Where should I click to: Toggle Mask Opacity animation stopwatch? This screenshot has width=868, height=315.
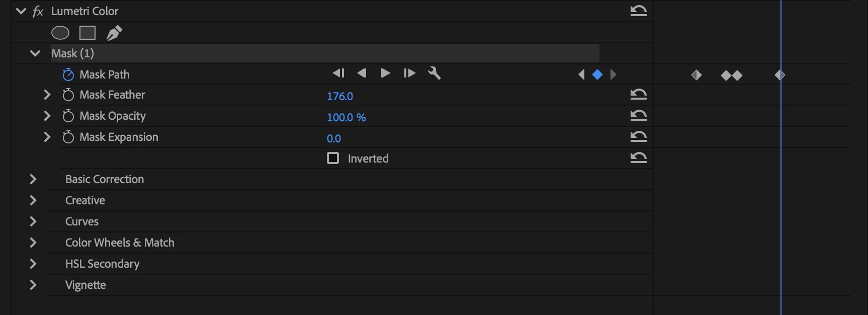click(x=68, y=116)
